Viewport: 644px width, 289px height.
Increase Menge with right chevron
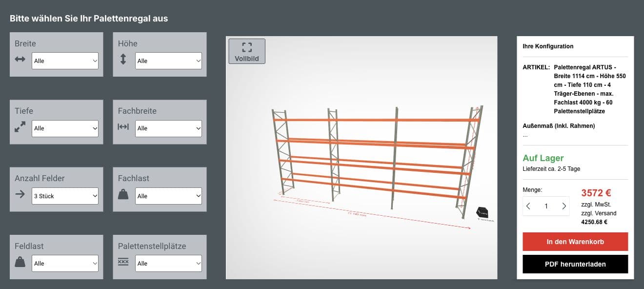pyautogui.click(x=564, y=206)
